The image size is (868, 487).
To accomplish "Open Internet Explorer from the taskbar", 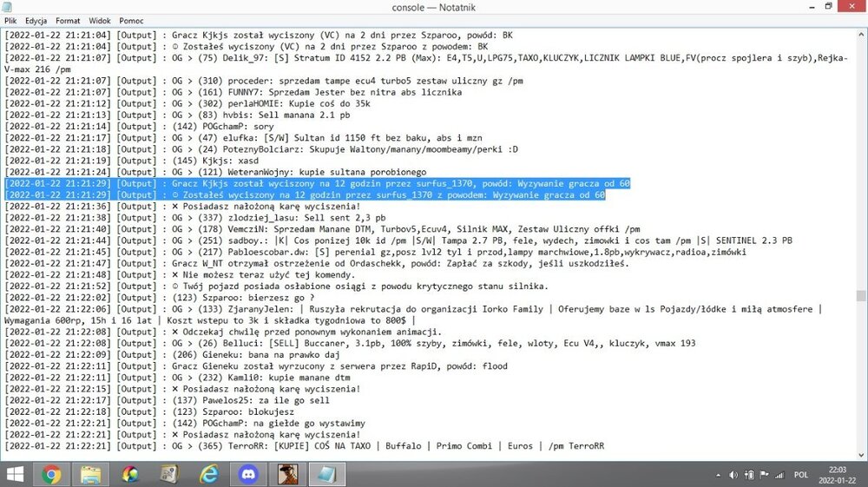I will [x=209, y=474].
